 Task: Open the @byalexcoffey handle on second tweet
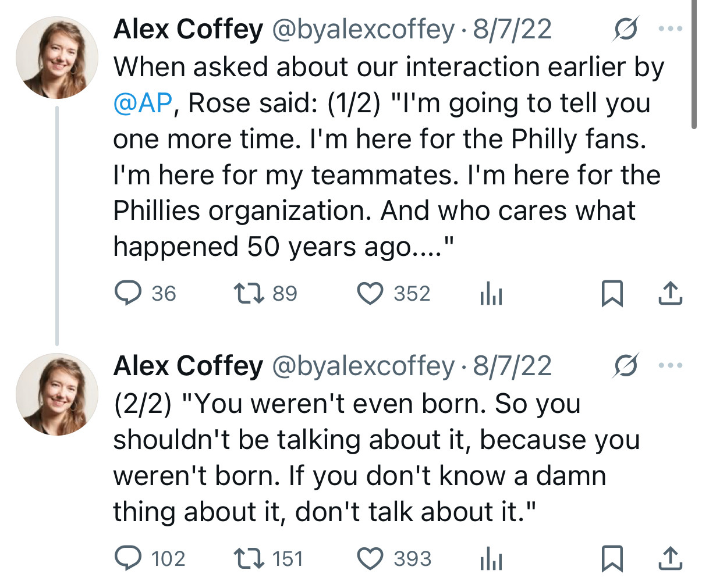(x=363, y=366)
